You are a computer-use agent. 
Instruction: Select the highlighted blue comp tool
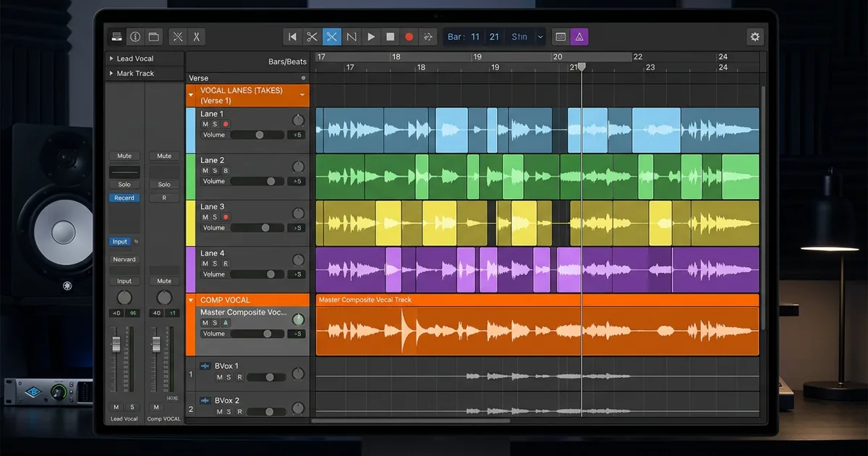[x=332, y=37]
